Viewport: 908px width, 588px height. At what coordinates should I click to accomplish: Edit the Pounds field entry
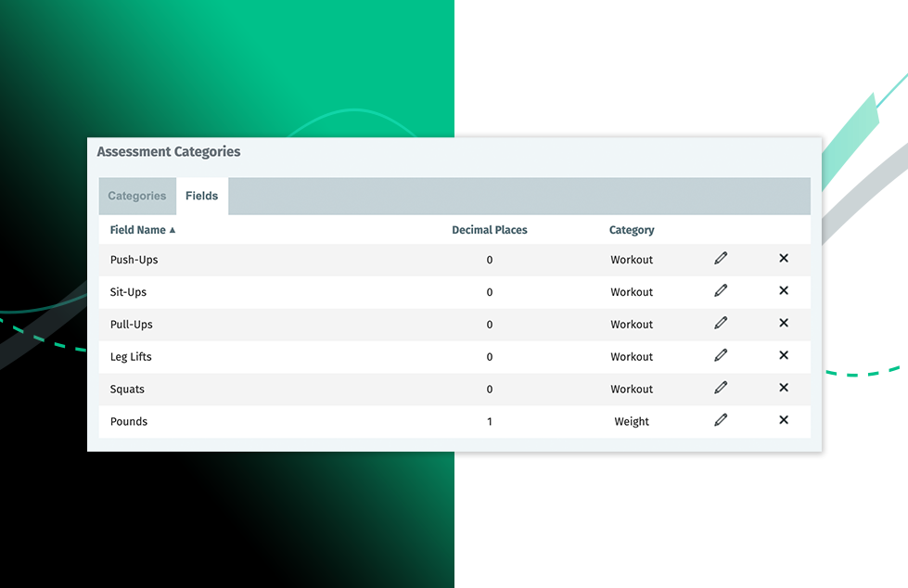point(721,420)
